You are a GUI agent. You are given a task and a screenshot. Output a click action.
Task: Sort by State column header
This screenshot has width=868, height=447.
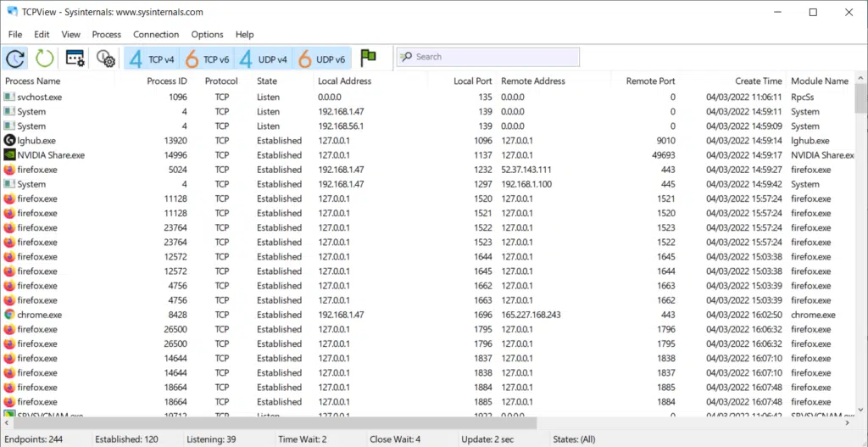(267, 81)
